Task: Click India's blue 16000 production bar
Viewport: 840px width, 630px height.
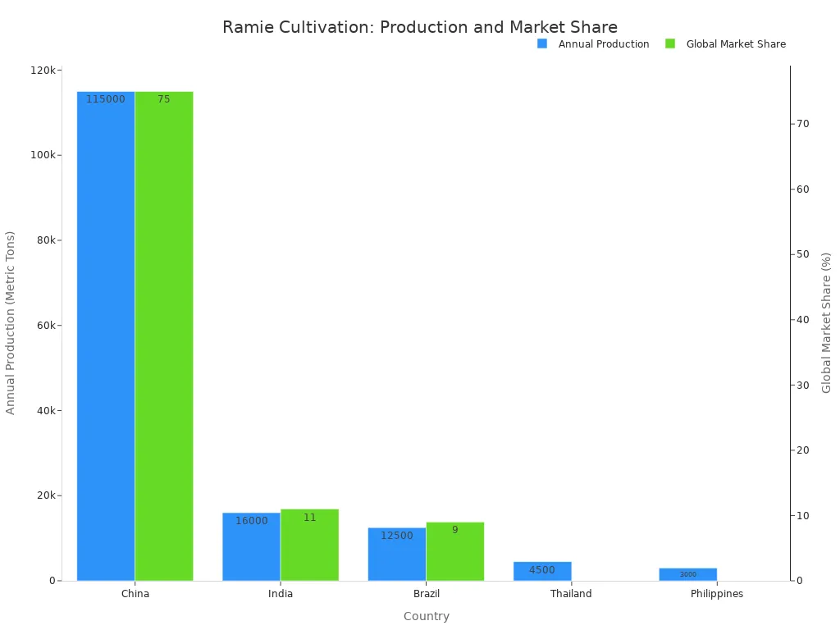Action: click(x=251, y=547)
